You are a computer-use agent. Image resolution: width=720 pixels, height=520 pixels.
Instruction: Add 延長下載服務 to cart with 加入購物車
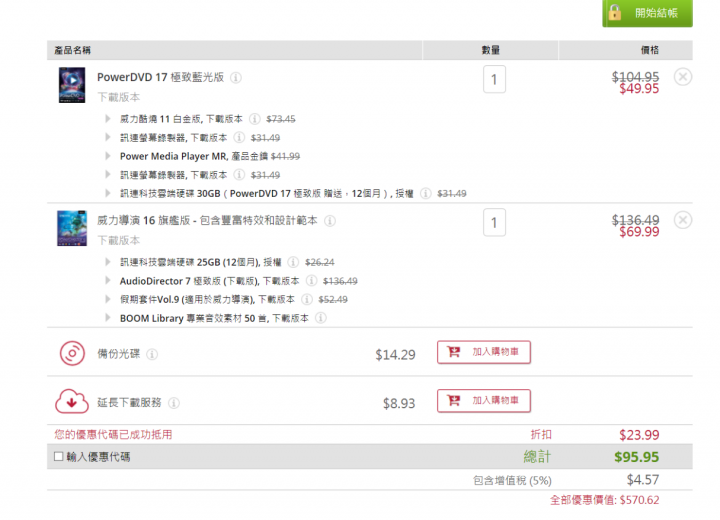tap(484, 401)
